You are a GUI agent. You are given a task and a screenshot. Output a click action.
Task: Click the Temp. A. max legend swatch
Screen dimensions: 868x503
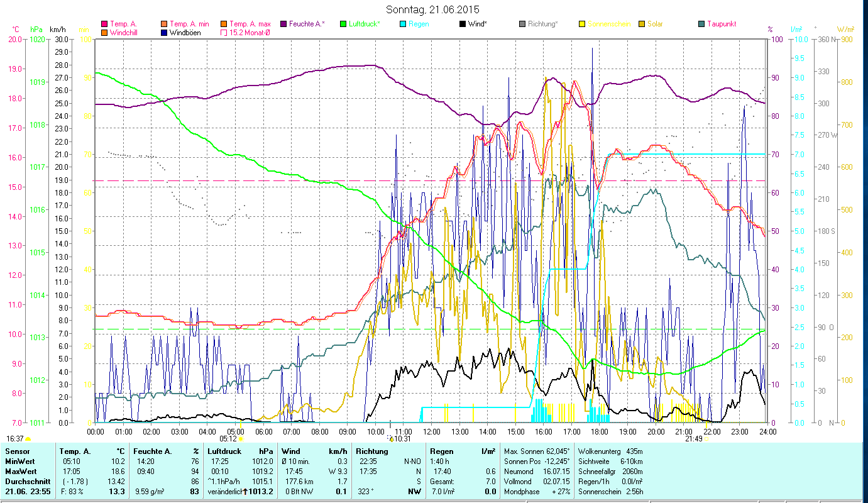[223, 24]
